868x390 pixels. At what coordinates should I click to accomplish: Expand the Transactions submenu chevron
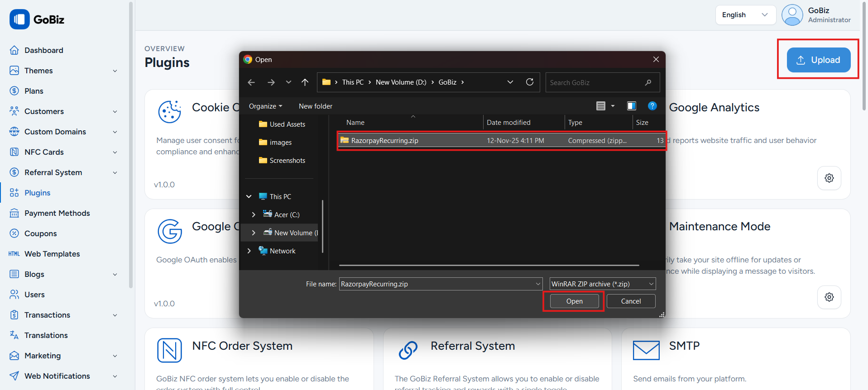pos(115,315)
